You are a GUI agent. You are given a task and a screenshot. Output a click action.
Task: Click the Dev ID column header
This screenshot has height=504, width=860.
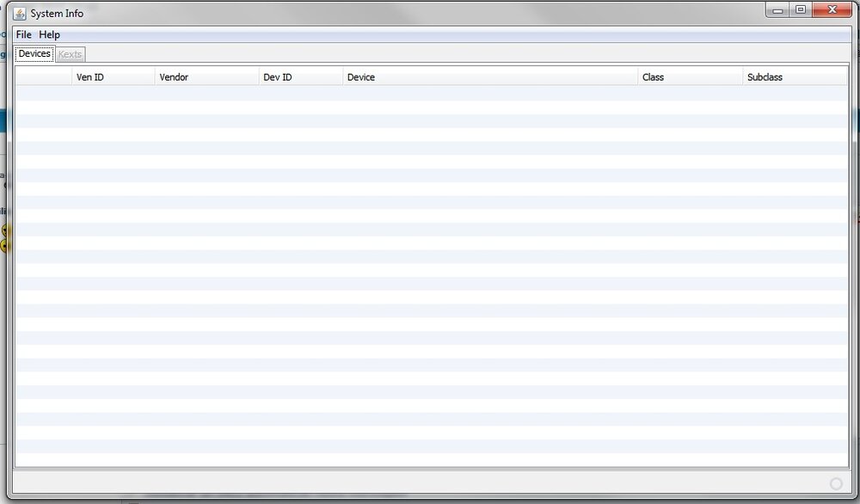(300, 77)
